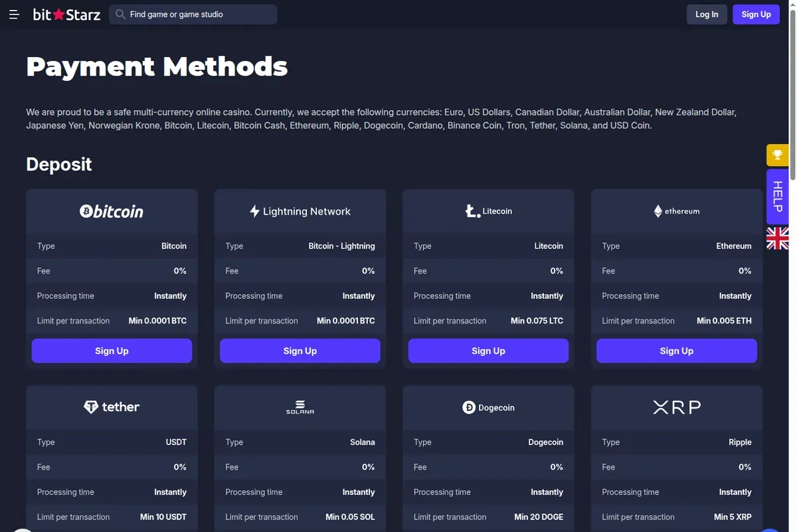Image resolution: width=797 pixels, height=532 pixels.
Task: Select the 'Min 10 USDT' limit value
Action: point(163,517)
